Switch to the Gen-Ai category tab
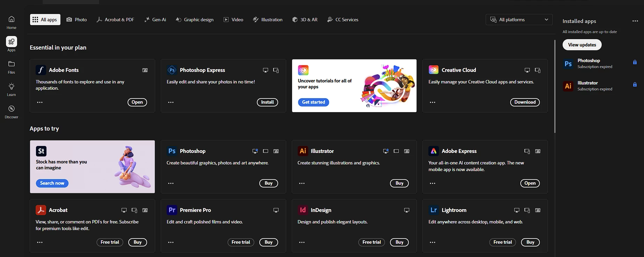The height and width of the screenshot is (257, 644). [x=155, y=20]
